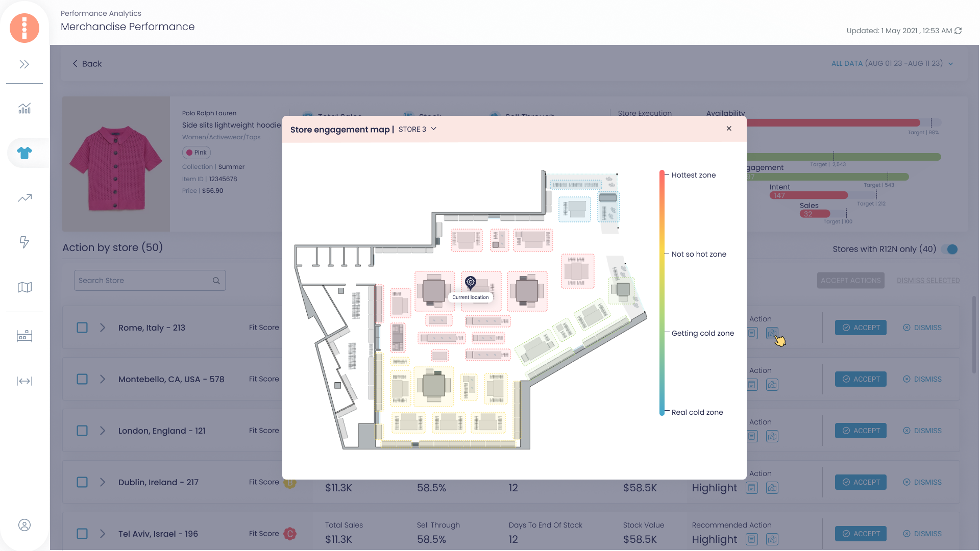Viewport: 980px width, 551px height.
Task: Click the current location pin on map
Action: pos(471,282)
